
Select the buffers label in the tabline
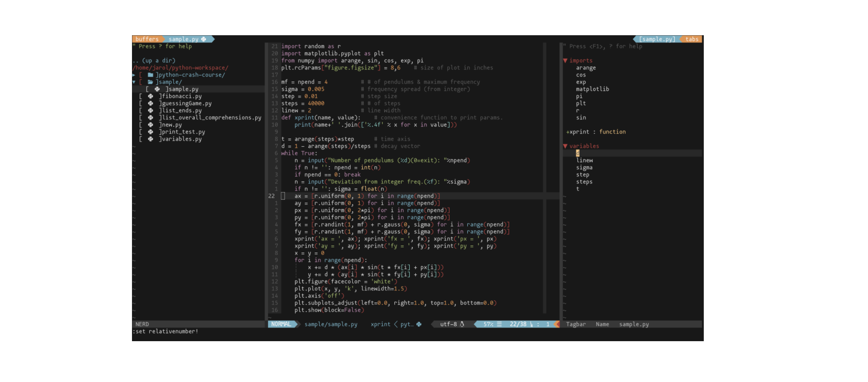tap(147, 39)
